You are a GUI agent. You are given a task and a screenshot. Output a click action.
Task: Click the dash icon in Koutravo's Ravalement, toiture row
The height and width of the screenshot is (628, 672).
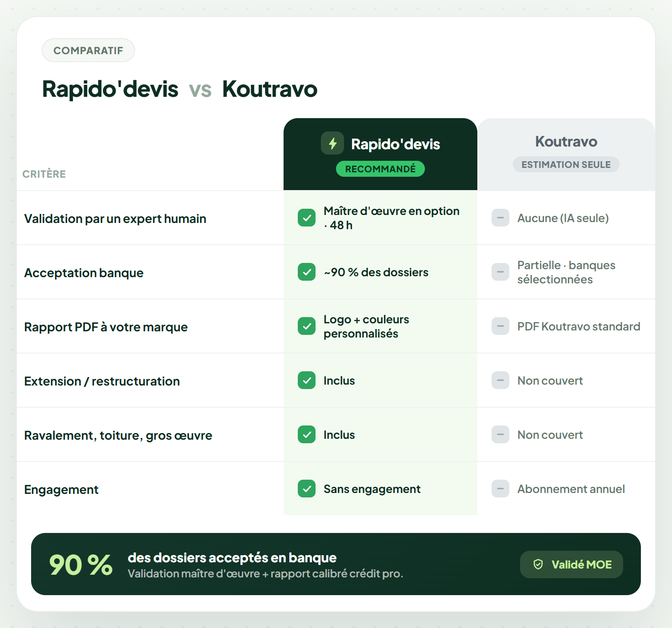tap(500, 434)
